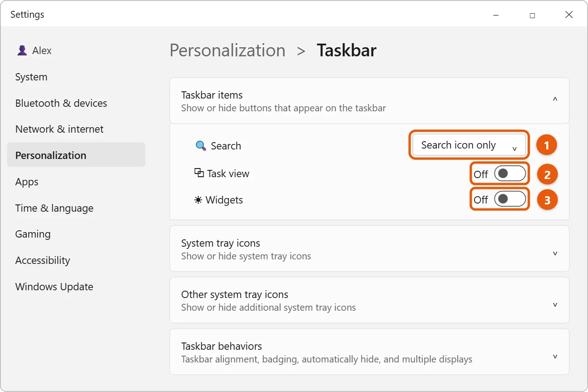Turn on the Widgets toggle
This screenshot has width=588, height=392.
click(510, 199)
